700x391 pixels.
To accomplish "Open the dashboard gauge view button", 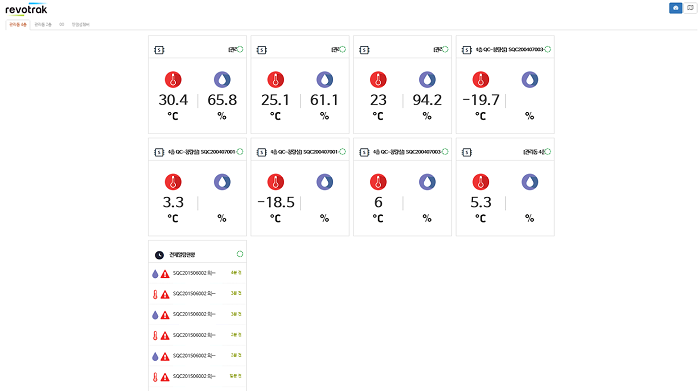I will 675,8.
